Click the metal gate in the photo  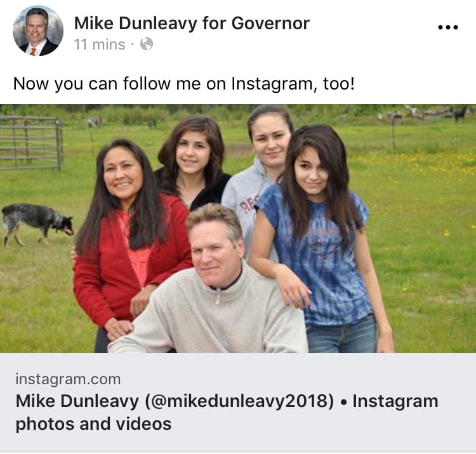click(31, 143)
